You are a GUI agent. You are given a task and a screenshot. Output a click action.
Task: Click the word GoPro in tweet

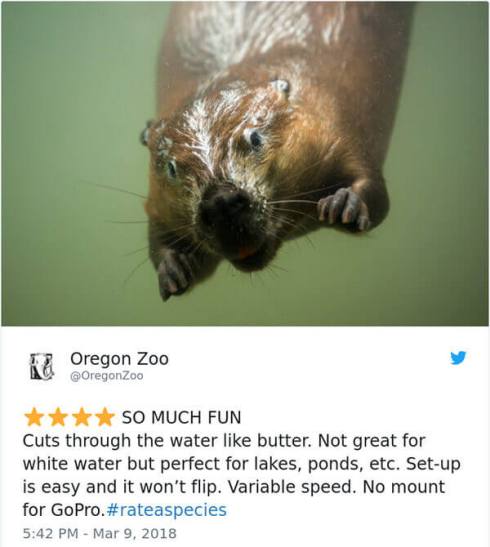[x=77, y=510]
